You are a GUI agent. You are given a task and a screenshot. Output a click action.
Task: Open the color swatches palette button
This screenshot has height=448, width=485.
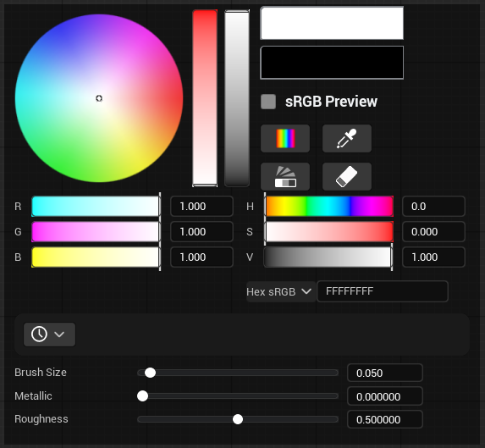[285, 176]
